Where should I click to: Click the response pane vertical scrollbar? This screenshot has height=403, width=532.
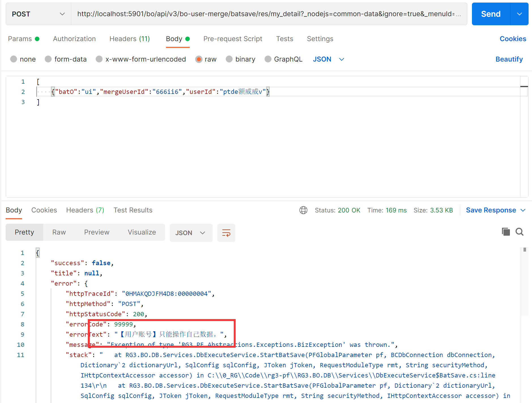coord(525,282)
